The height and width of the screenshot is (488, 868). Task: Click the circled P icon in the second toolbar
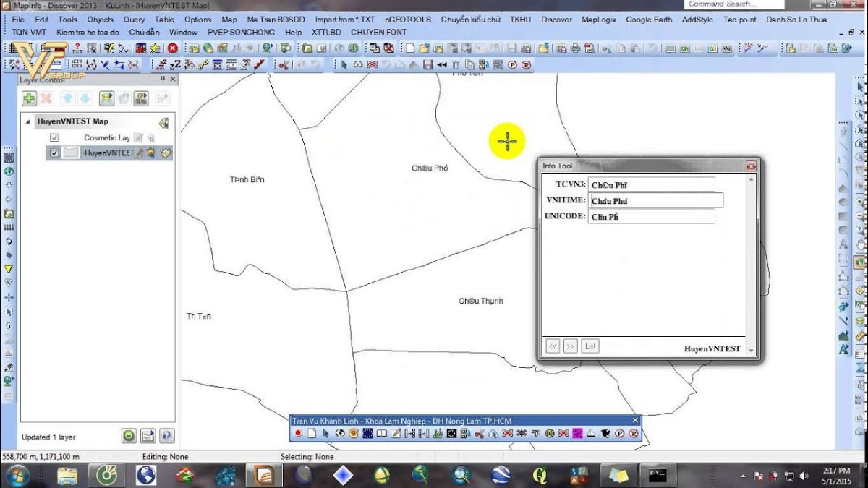click(x=512, y=64)
